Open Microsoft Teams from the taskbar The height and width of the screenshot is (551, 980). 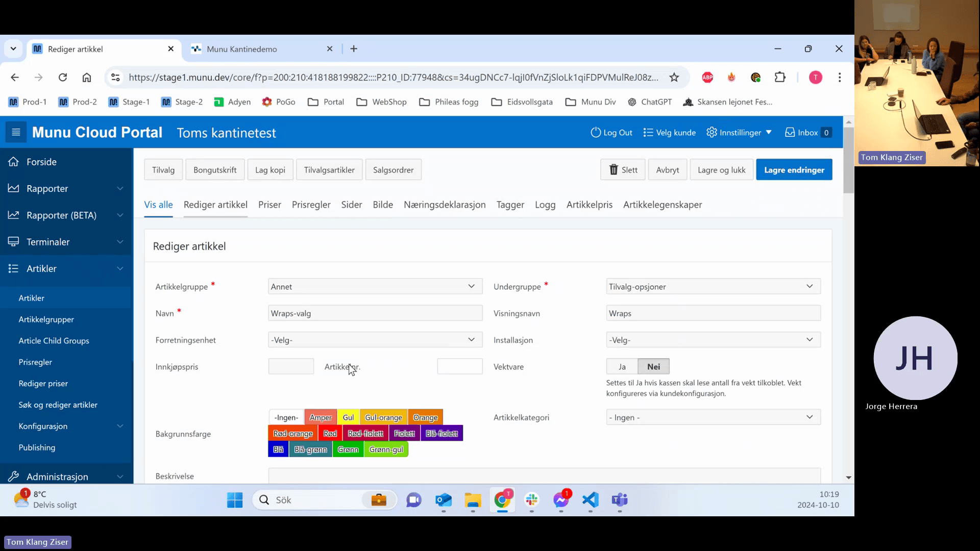pyautogui.click(x=619, y=500)
